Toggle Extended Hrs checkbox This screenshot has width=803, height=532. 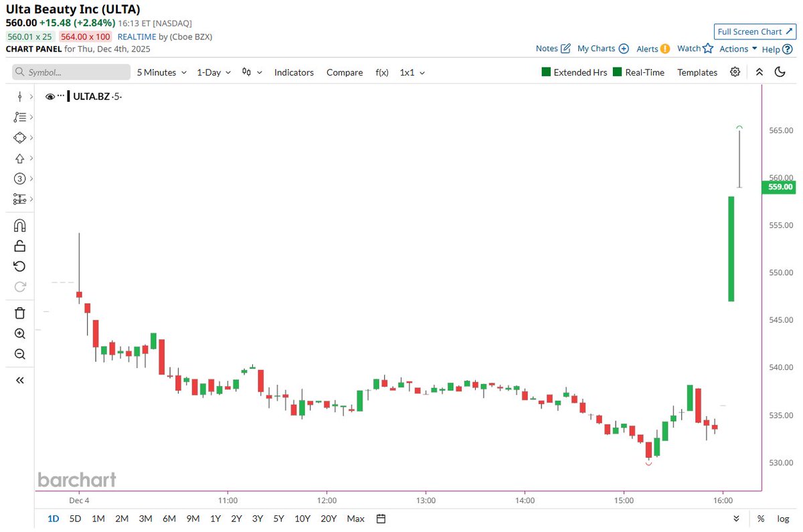[546, 72]
